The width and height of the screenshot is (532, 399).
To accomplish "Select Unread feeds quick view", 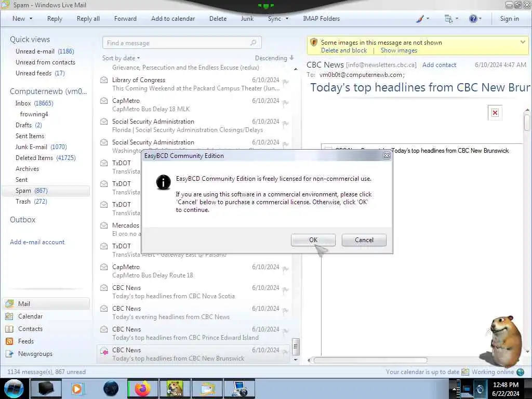I will coord(39,73).
